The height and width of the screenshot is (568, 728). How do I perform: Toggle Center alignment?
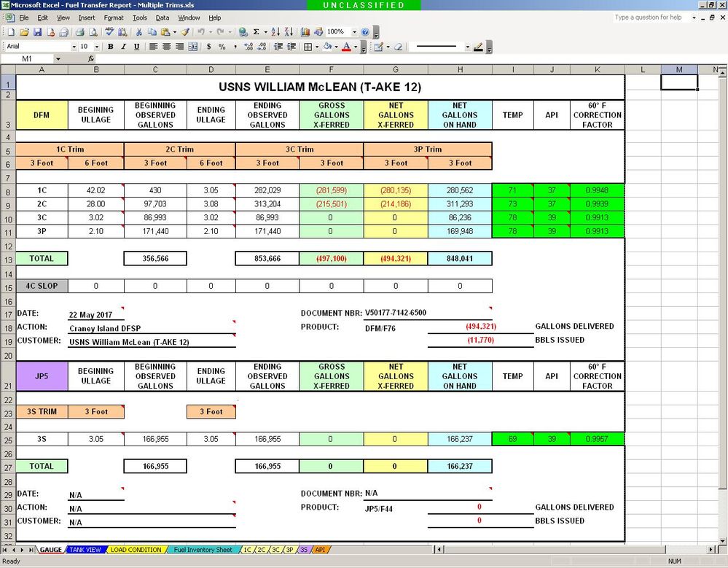166,47
